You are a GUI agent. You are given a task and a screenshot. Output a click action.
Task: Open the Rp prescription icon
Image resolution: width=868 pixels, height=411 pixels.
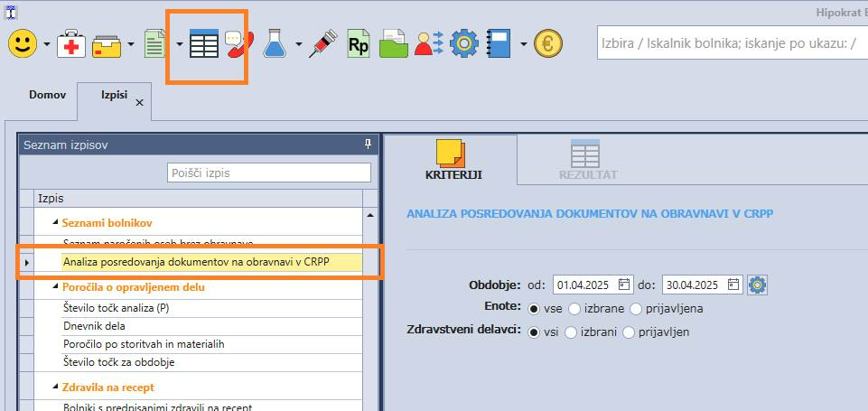click(359, 43)
